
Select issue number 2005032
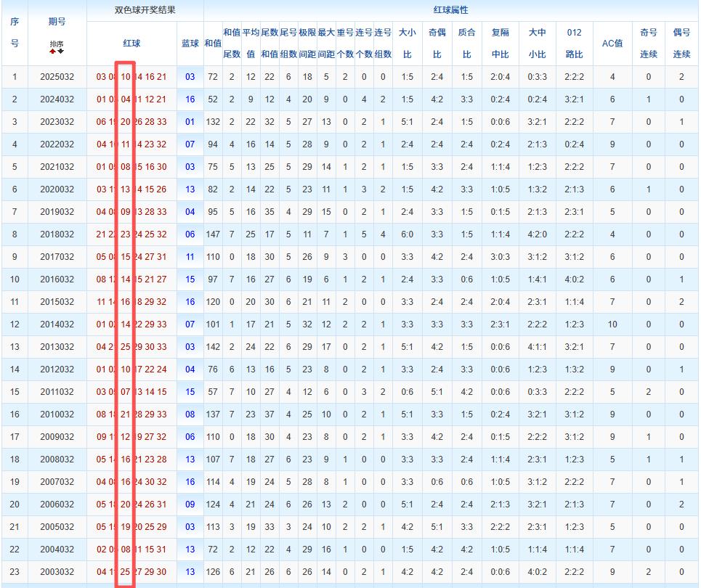[57, 527]
